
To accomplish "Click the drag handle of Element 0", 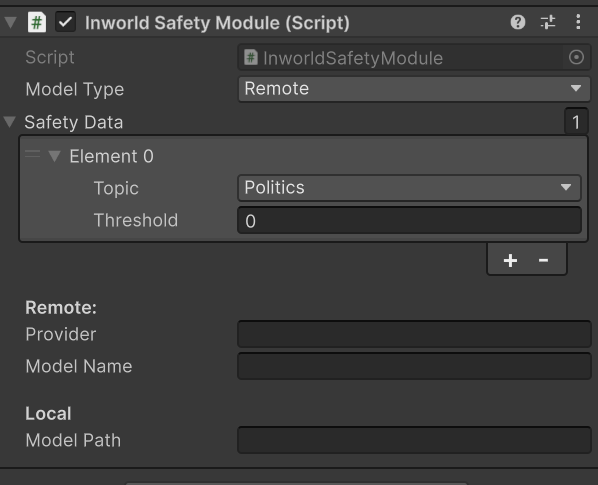I will coord(32,154).
